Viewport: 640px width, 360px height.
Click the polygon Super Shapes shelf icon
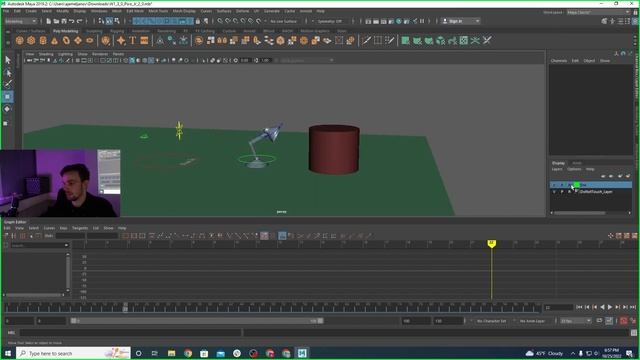[x=106, y=40]
